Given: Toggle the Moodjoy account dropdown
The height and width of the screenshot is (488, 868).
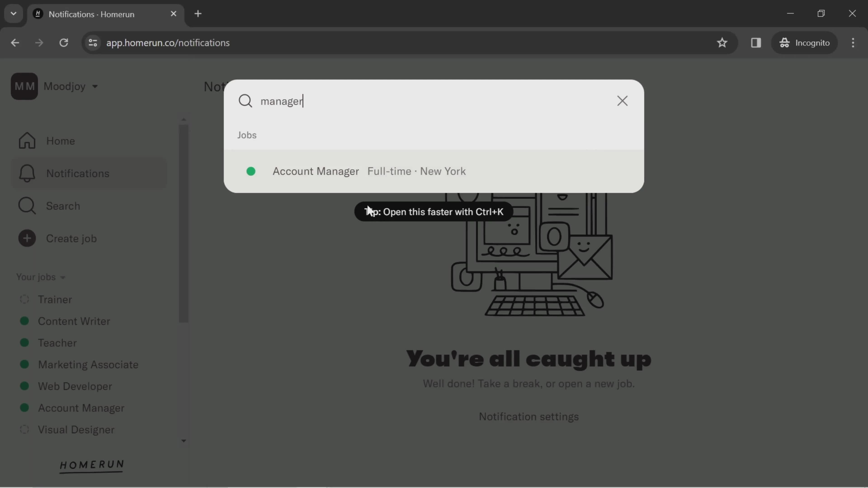Looking at the screenshot, I should click(x=95, y=86).
